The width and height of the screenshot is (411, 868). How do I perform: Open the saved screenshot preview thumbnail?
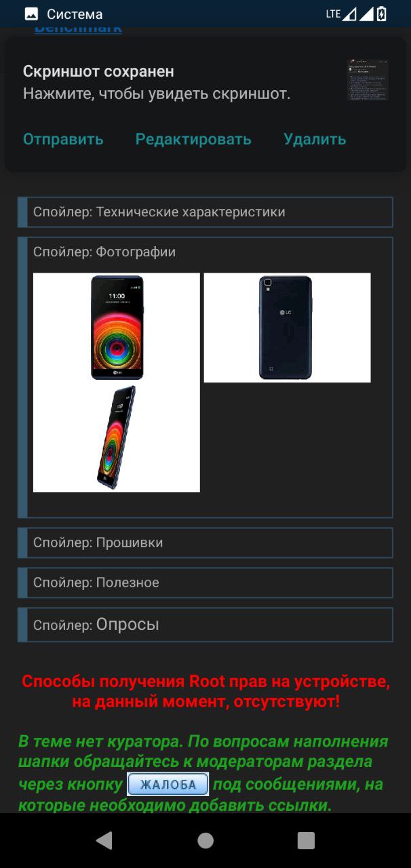pos(368,79)
